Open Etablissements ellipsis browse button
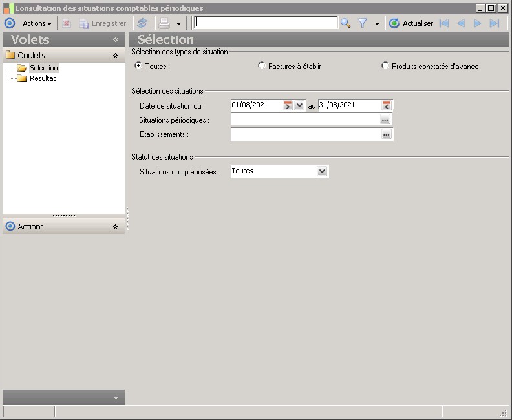Screen dimensions: 512x420 pos(387,134)
